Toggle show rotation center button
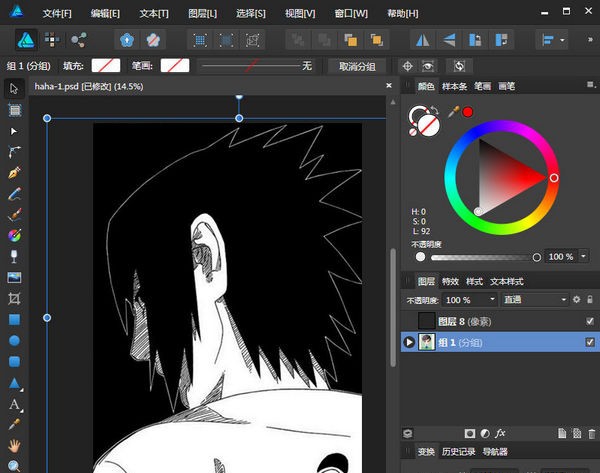This screenshot has height=473, width=600. 408,66
